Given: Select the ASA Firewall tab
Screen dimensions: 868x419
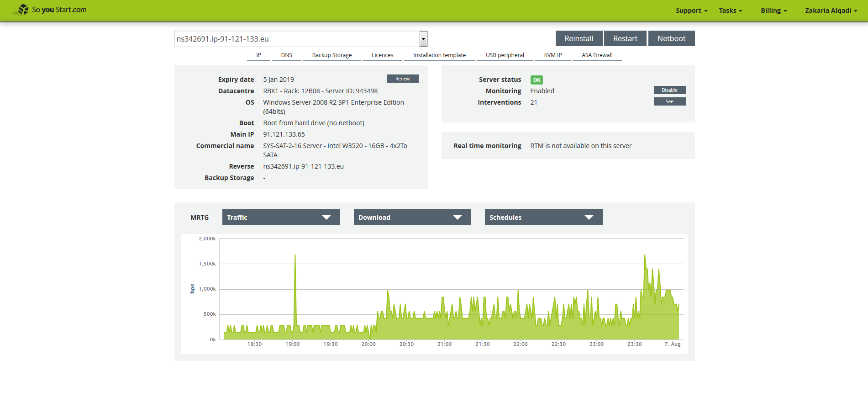Looking at the screenshot, I should pos(597,55).
